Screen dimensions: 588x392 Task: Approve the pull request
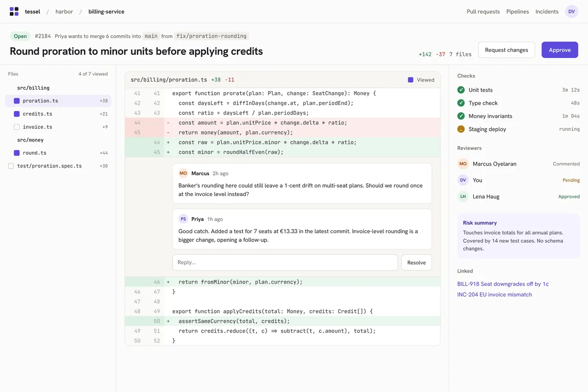click(560, 50)
